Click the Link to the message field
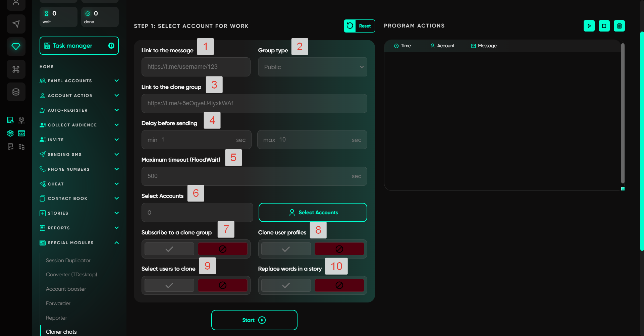Screen dimensions: 644x336 coord(196,67)
